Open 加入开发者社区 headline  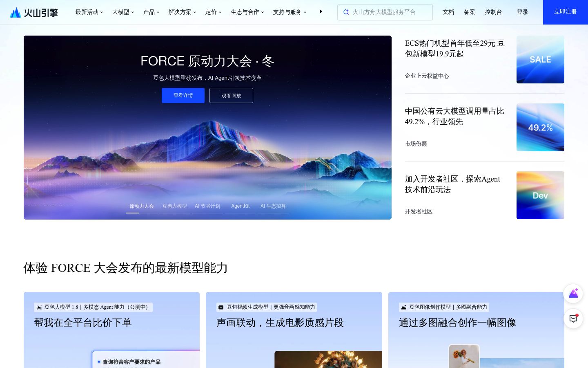[x=452, y=184]
